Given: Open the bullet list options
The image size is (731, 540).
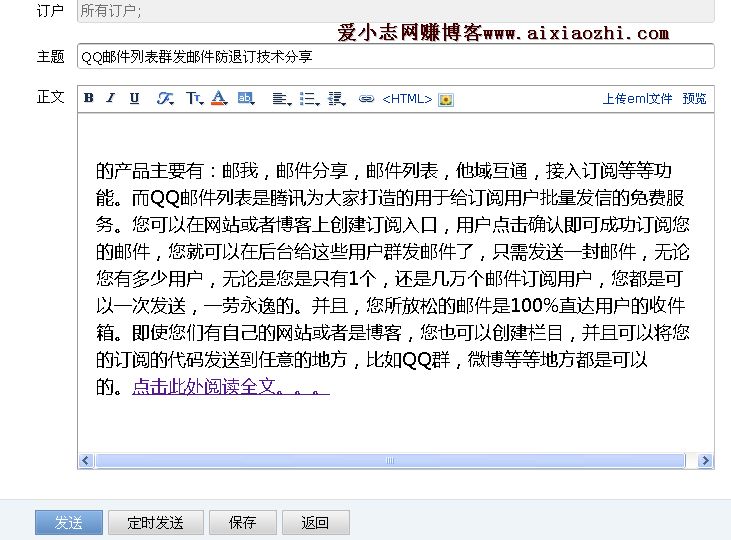Looking at the screenshot, I should click(309, 99).
